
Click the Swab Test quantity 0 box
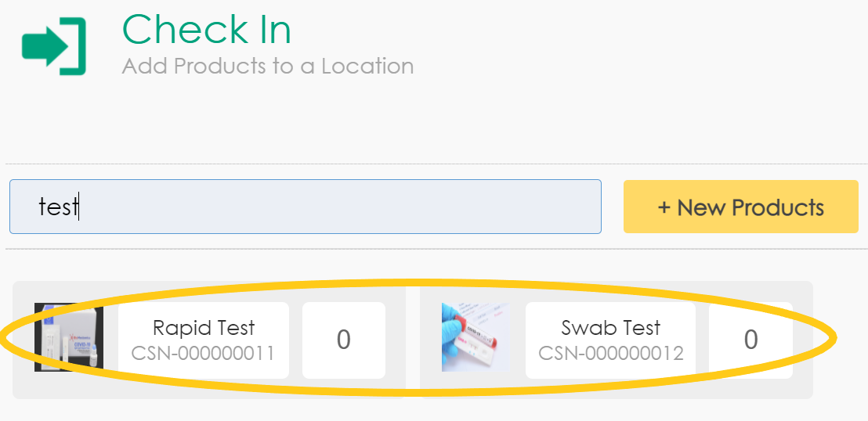750,340
